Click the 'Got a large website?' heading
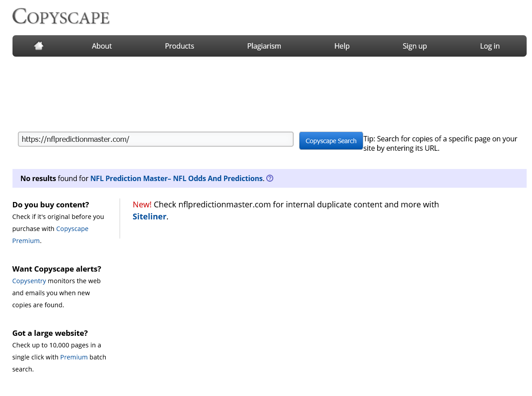This screenshot has width=532, height=396. point(50,333)
